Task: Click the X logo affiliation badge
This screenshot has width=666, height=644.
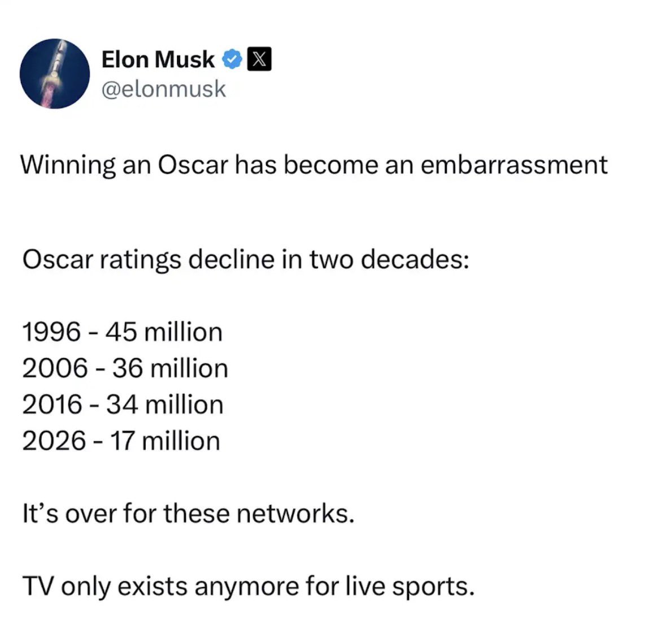Action: (x=259, y=59)
